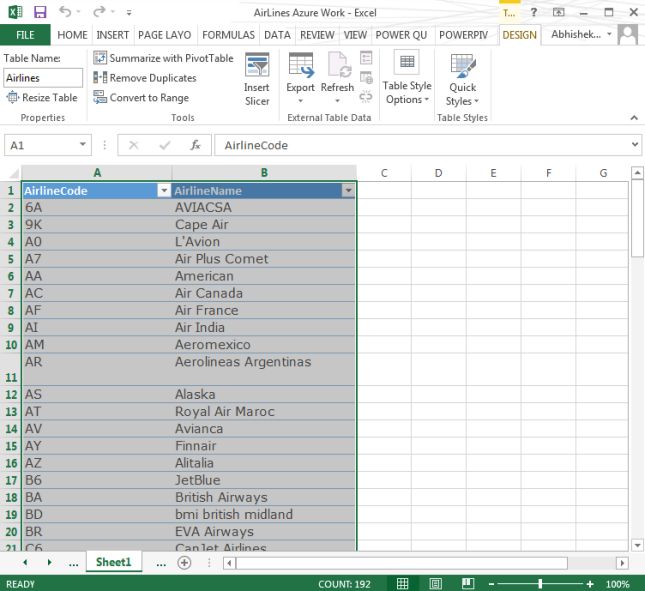Collapse the ribbon with the caret icon
The height and width of the screenshot is (591, 645).
point(634,118)
